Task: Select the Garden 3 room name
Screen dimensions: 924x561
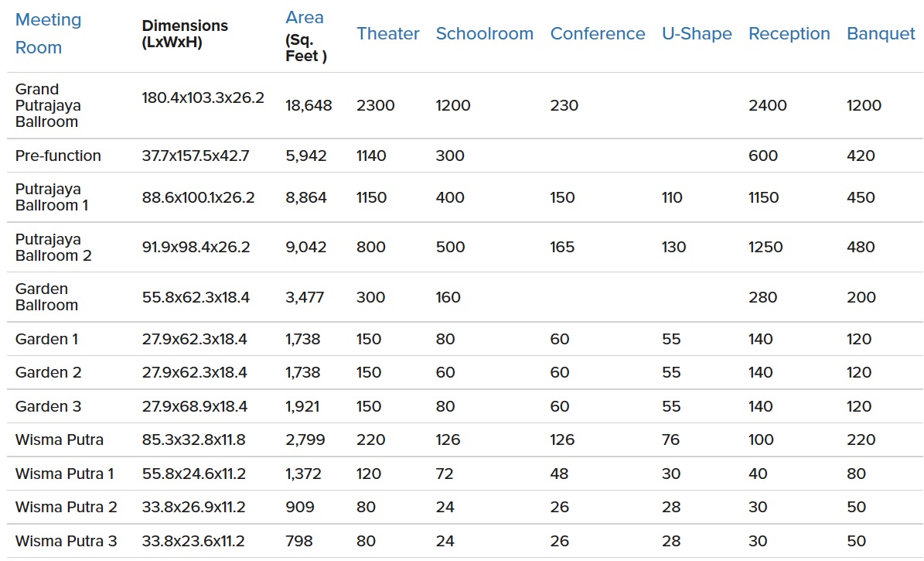Action: coord(48,406)
